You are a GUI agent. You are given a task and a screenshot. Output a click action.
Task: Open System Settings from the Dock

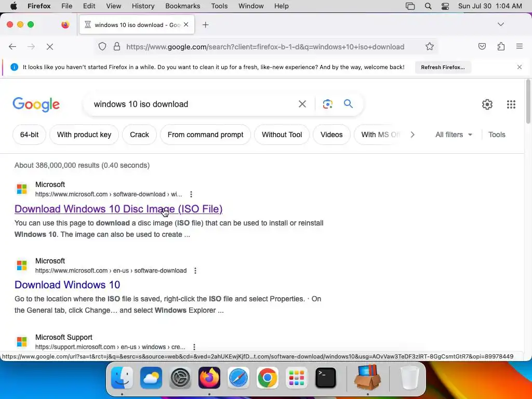(x=180, y=378)
